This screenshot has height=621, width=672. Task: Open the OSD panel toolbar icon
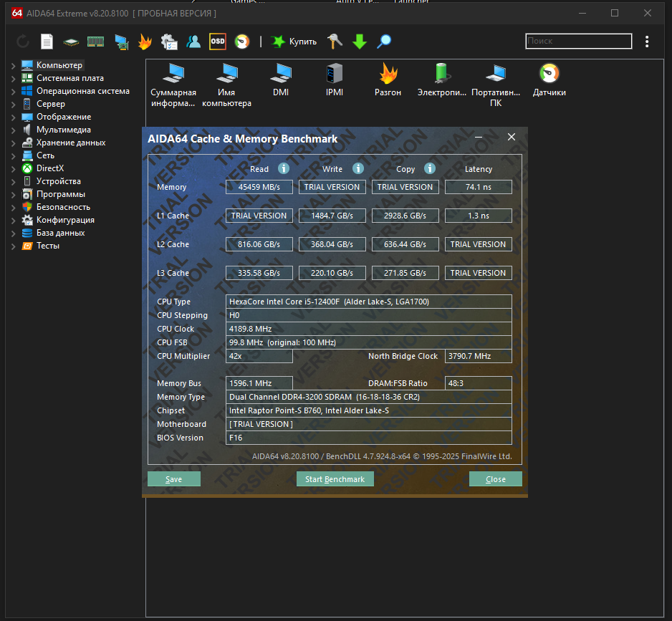coord(217,42)
